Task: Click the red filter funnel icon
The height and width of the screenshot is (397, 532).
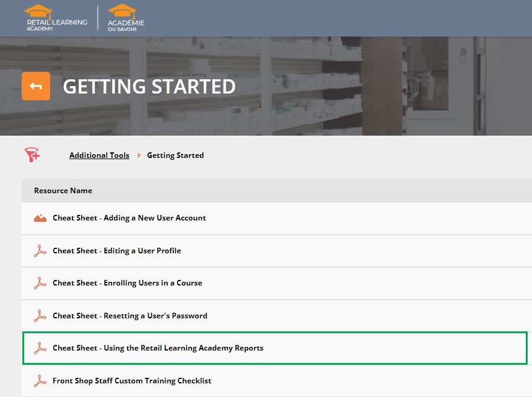Action: point(32,155)
